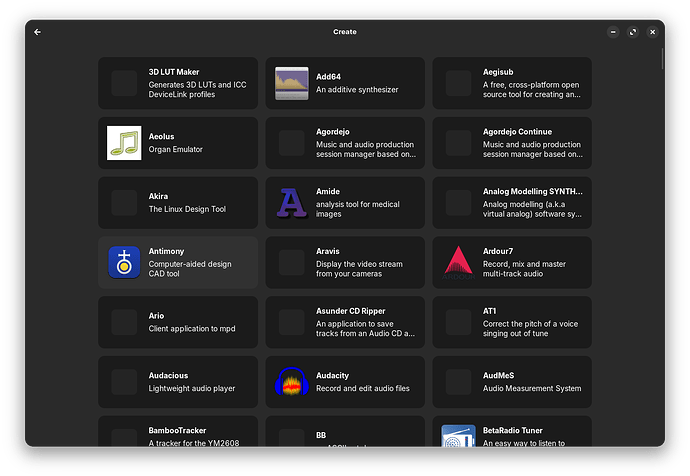Maximize the Create window
The height and width of the screenshot is (476, 690).
[x=633, y=32]
